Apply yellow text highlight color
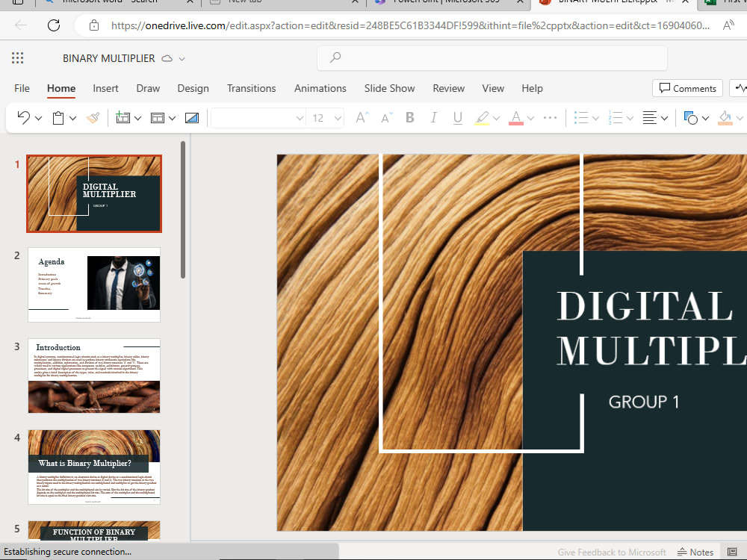This screenshot has height=560, width=747. tap(482, 118)
